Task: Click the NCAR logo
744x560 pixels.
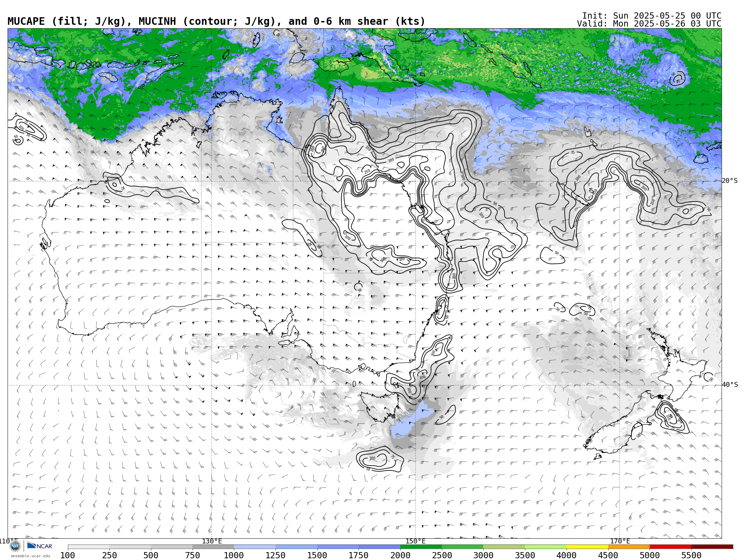Action: [x=40, y=546]
